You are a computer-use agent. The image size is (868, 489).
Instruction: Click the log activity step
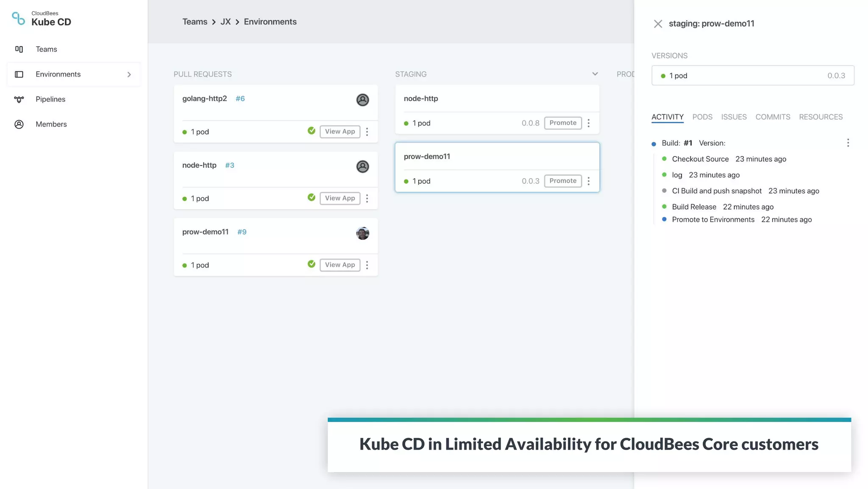tap(677, 175)
